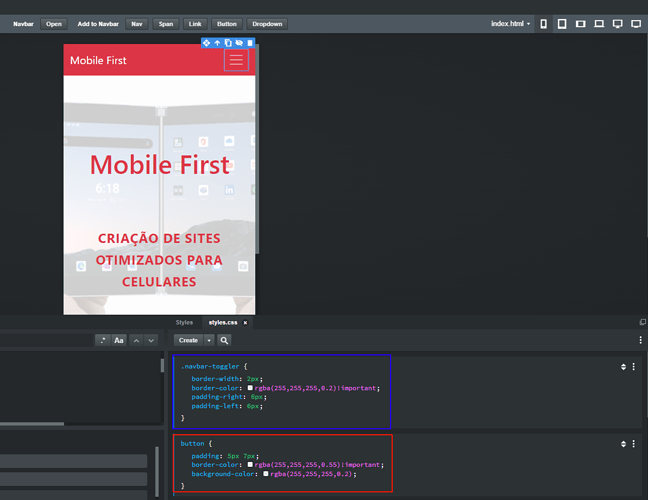Click the .navbar-toggler selector text
The height and width of the screenshot is (500, 648).
point(210,367)
